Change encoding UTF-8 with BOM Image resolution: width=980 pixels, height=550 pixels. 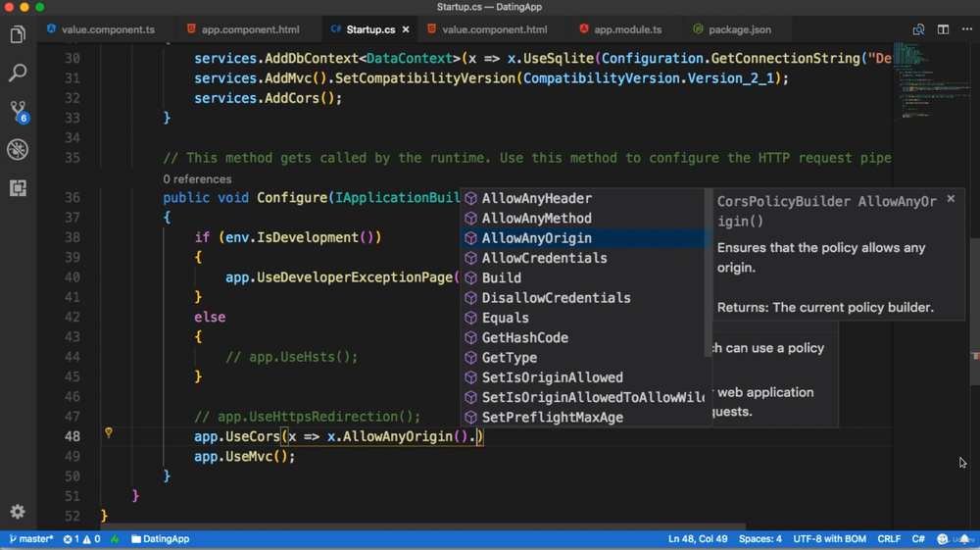tap(829, 539)
